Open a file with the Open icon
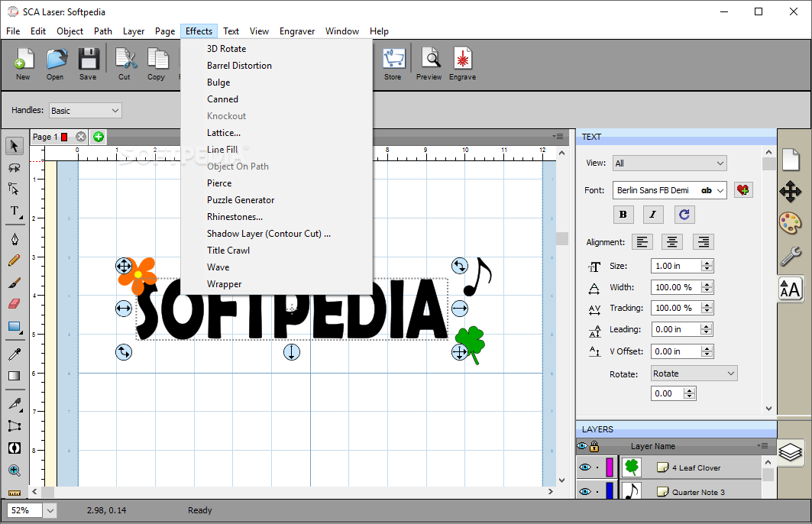The width and height of the screenshot is (812, 524). click(56, 64)
